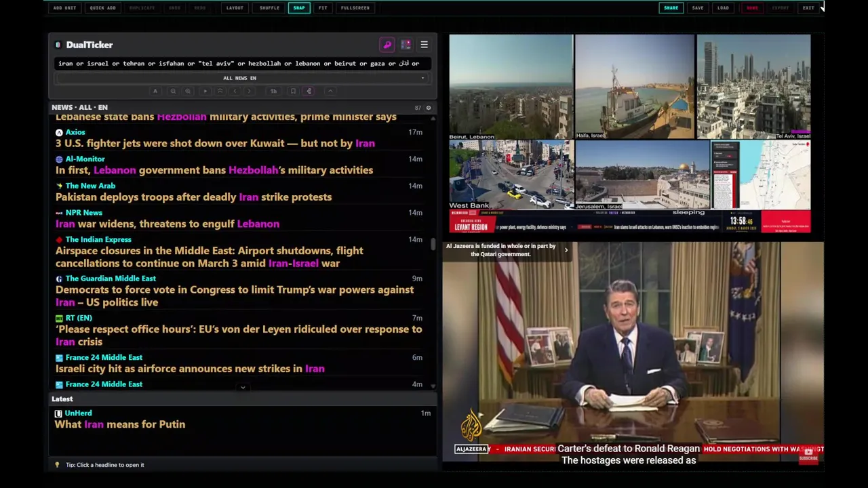Click the news list vertical scrollbar thumb

433,244
